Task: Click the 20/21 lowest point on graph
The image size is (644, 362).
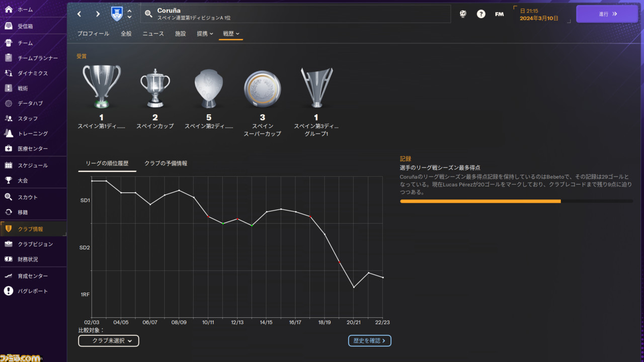Action: [354, 287]
